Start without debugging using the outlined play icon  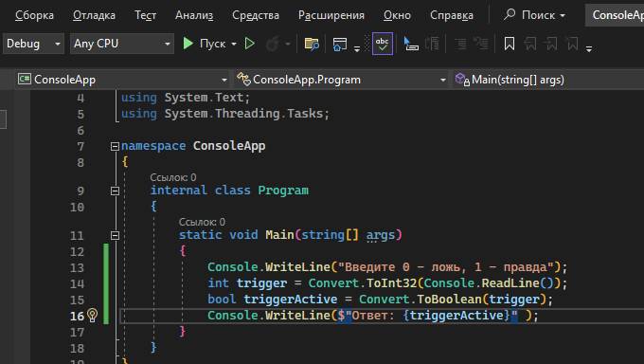[x=249, y=44]
